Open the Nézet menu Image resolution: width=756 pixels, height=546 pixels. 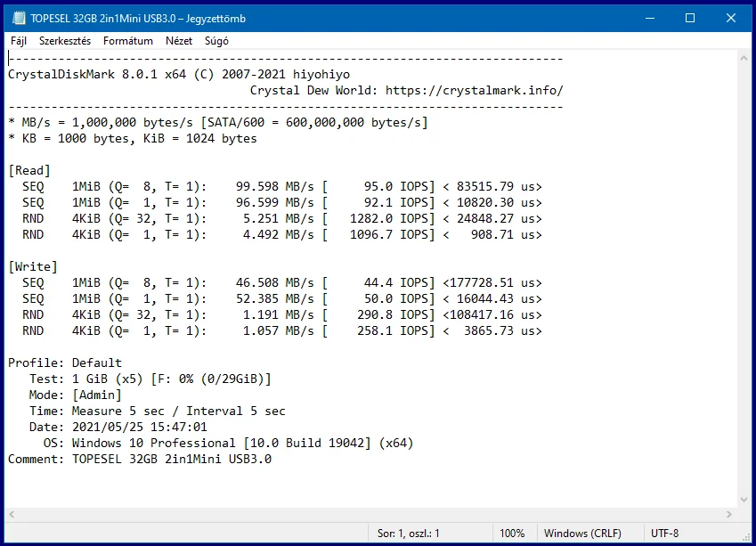tap(179, 41)
